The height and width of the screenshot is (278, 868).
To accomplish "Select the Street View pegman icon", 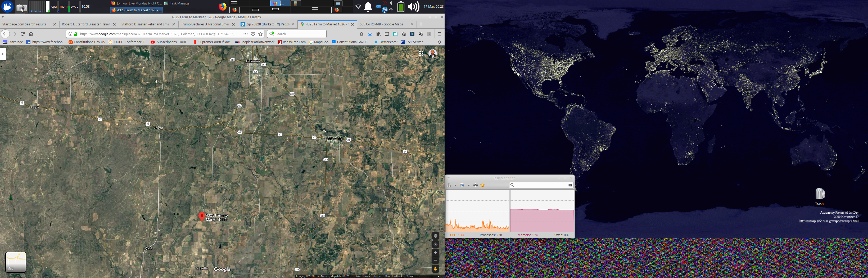I will (435, 269).
